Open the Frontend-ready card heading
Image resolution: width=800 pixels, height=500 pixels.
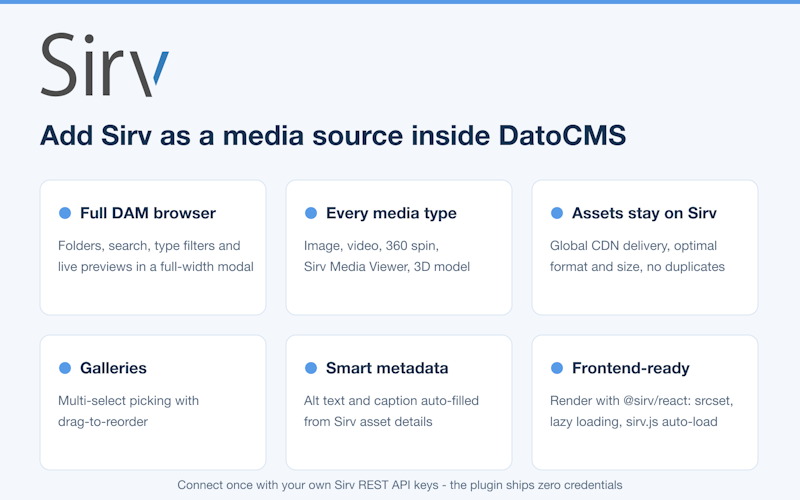631,368
